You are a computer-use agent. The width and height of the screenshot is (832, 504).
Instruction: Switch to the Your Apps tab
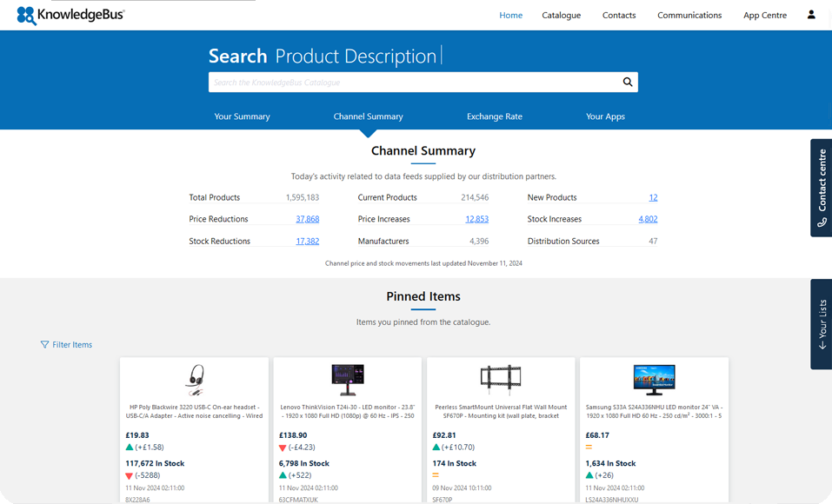click(605, 116)
